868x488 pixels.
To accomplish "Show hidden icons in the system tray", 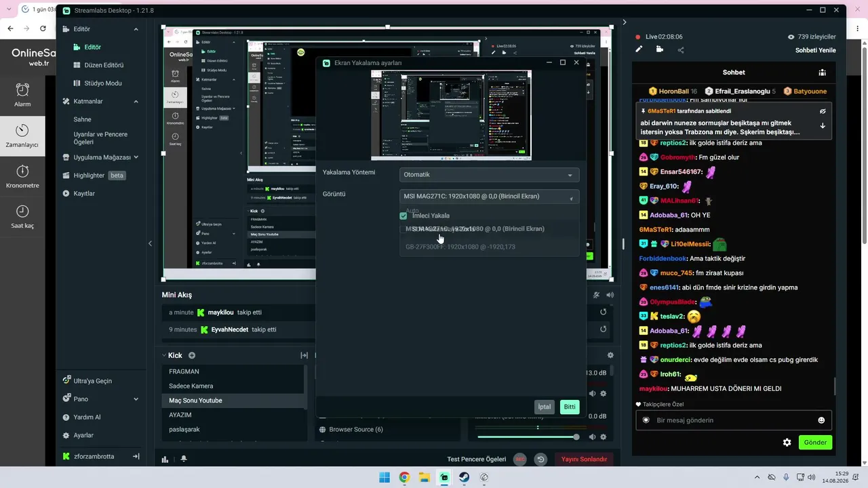I will coord(758,477).
